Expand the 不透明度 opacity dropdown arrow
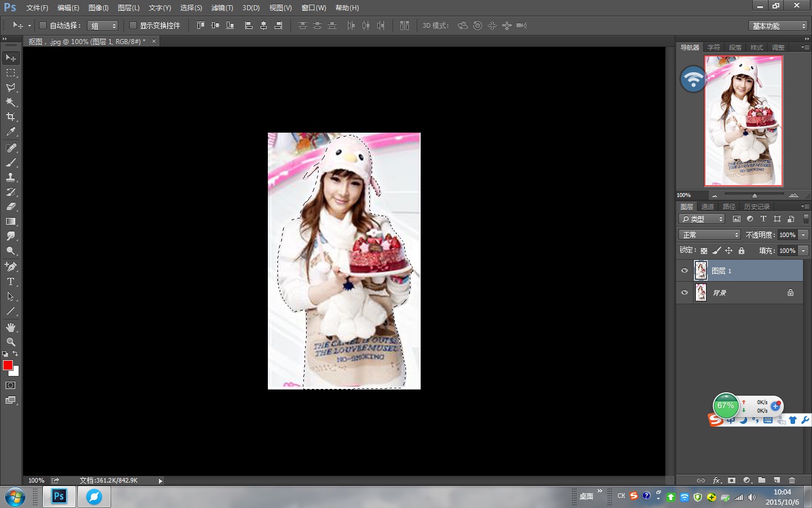The image size is (812, 508). pos(804,235)
